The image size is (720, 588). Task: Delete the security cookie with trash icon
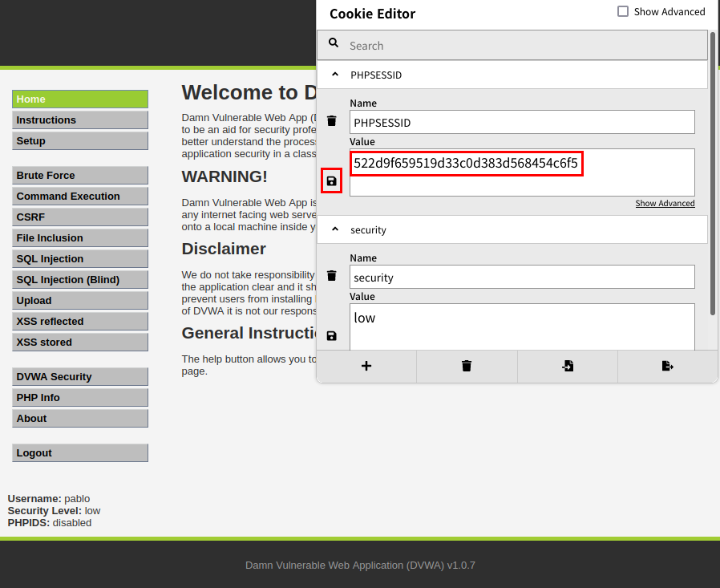click(x=331, y=276)
